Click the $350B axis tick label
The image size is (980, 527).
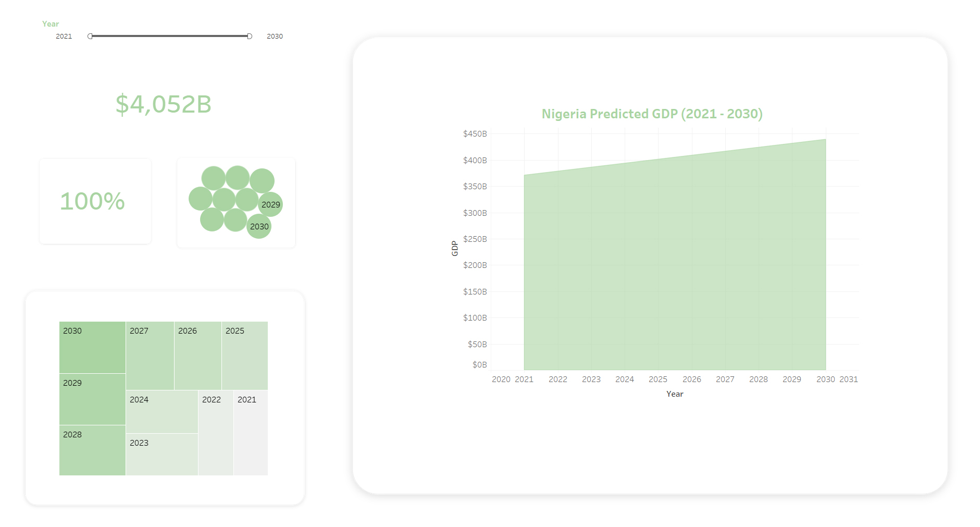point(475,187)
